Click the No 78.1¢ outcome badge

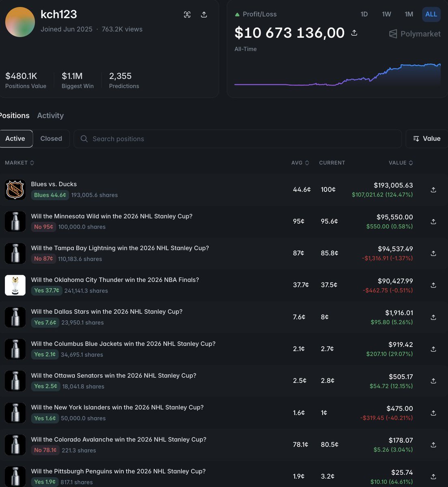45,450
